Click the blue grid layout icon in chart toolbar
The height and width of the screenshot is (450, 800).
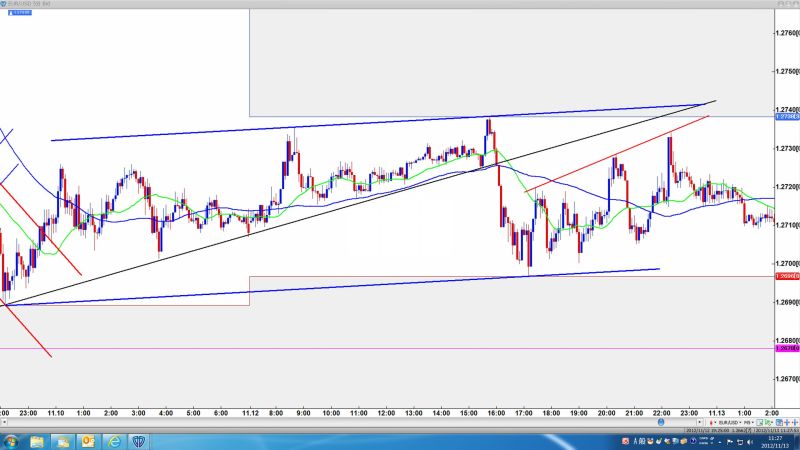coord(779,422)
